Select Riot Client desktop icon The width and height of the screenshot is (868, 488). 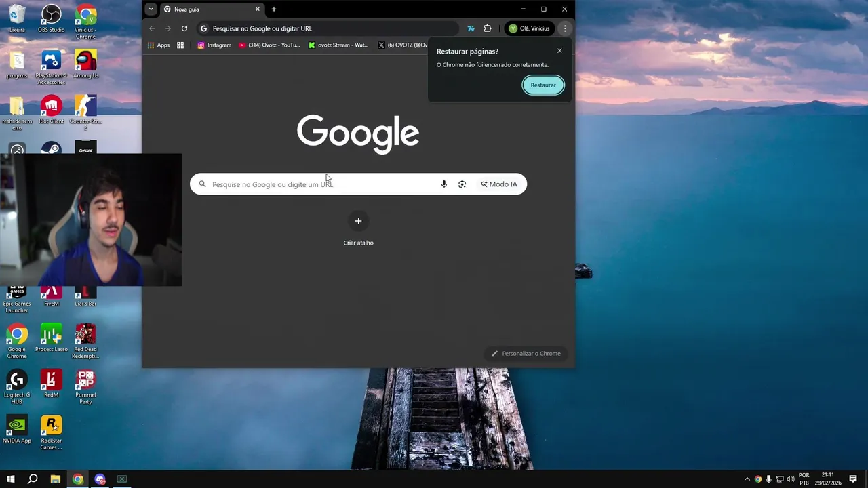click(52, 110)
